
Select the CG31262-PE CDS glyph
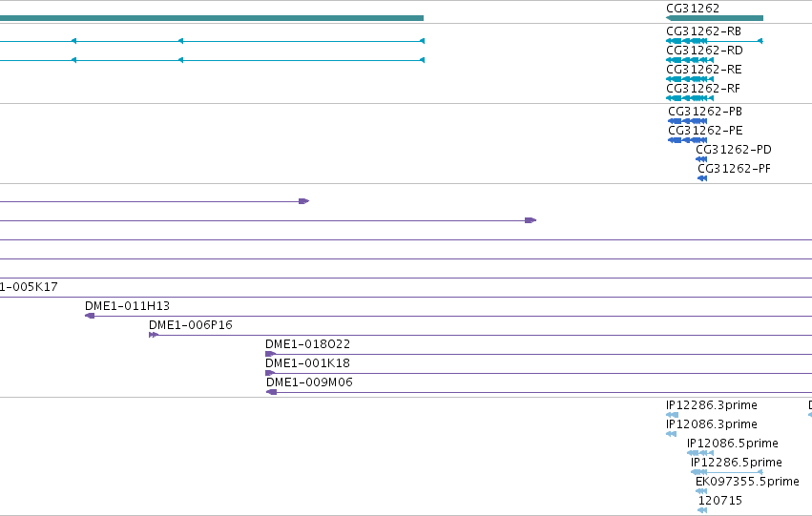(x=688, y=140)
